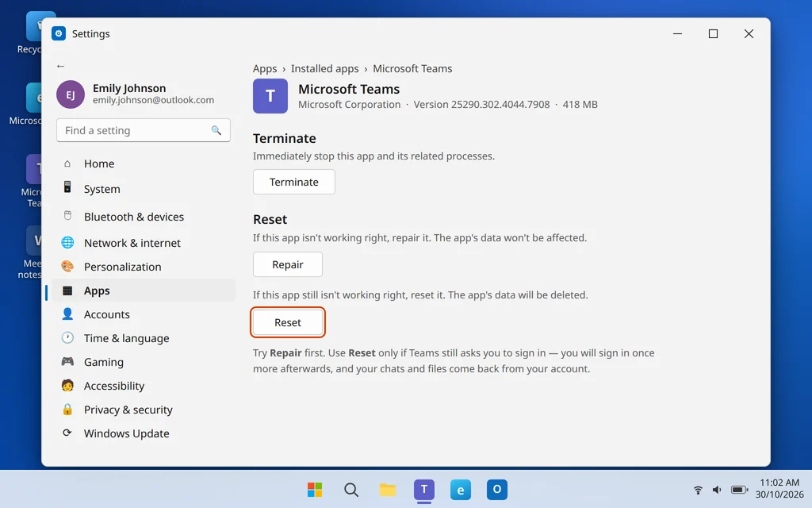Maximize the Settings window

point(713,33)
